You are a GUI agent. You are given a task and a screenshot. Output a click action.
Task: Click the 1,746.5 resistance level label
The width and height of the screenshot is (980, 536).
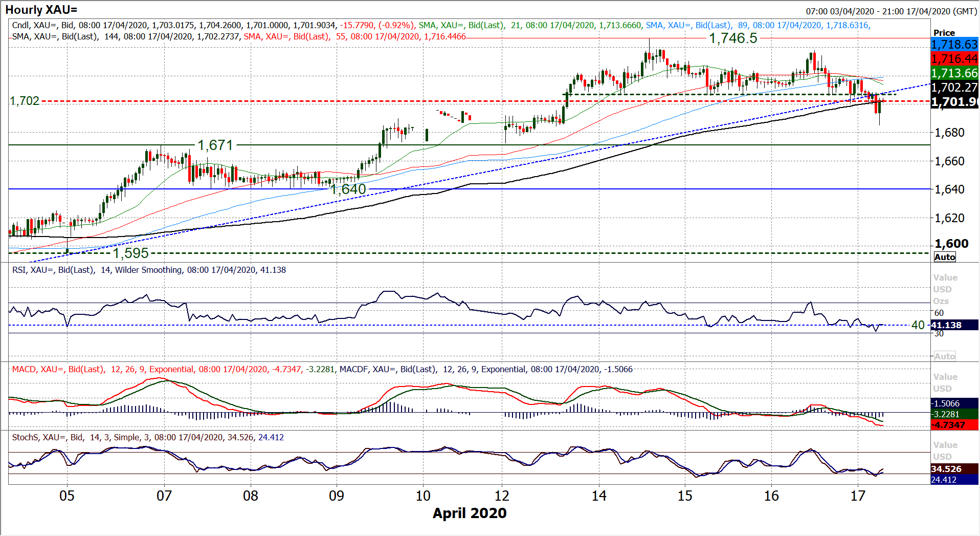click(733, 38)
